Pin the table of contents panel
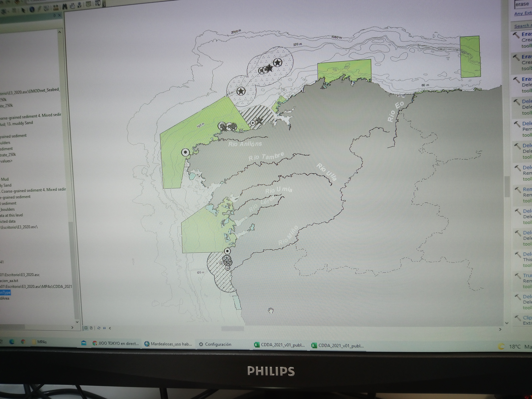This screenshot has height=399, width=532. (55, 15)
